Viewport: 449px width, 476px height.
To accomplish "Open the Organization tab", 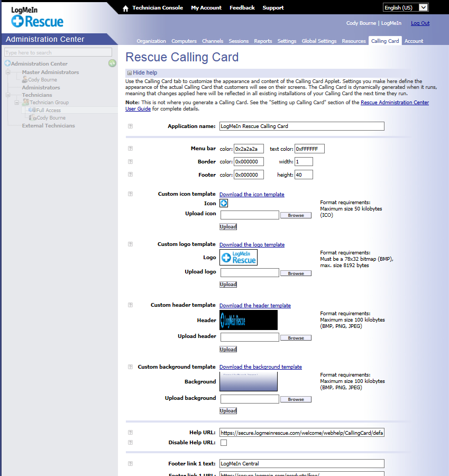I will point(151,41).
